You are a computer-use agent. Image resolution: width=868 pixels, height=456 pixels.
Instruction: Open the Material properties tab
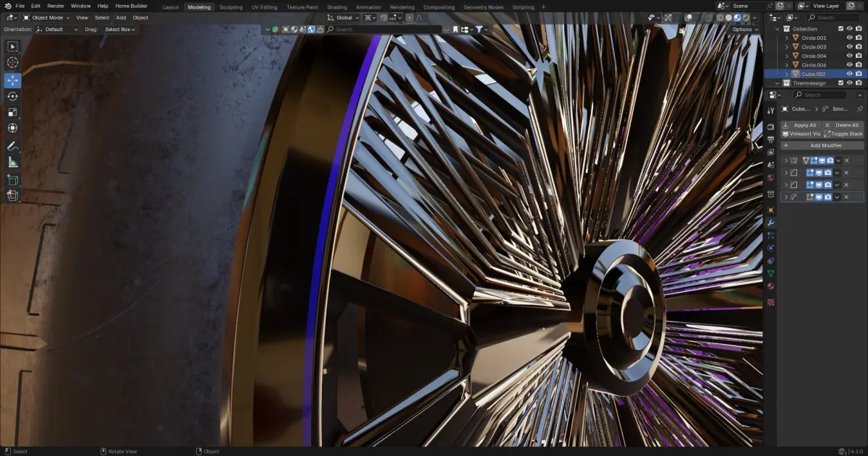pos(770,285)
